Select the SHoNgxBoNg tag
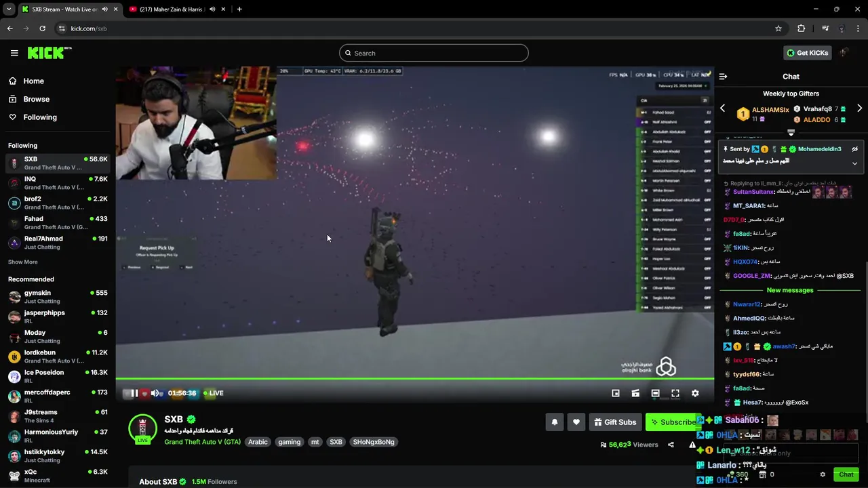 click(374, 442)
